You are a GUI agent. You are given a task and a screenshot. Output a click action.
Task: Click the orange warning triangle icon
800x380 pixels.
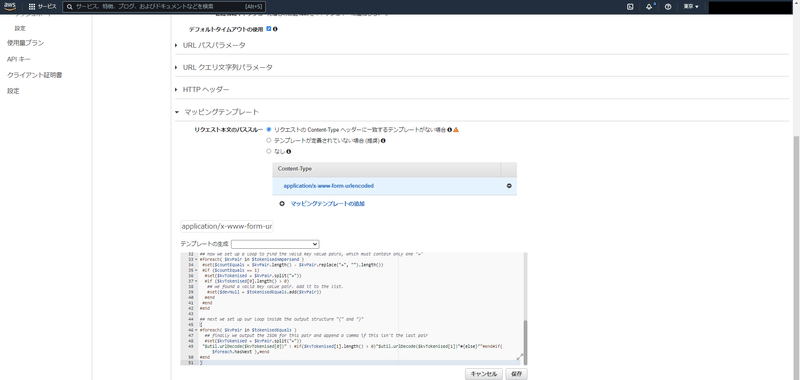click(456, 130)
